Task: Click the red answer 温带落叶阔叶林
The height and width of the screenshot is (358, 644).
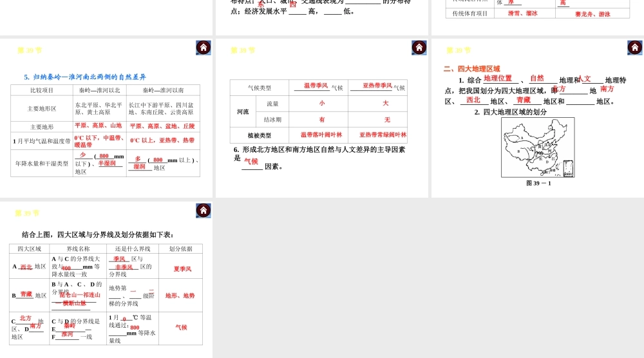Action: click(x=321, y=135)
